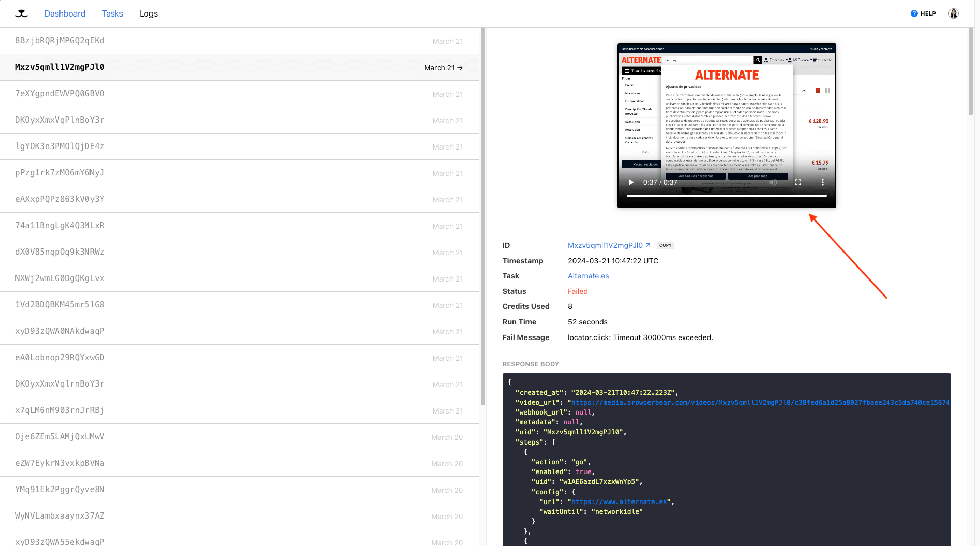
Task: Enter fullscreen in the video player
Action: [x=798, y=182]
